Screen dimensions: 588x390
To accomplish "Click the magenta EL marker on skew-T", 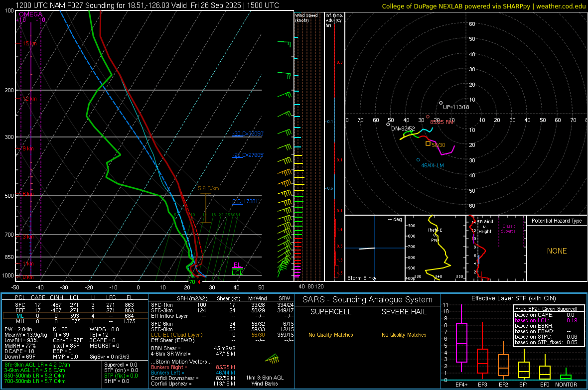I will 237,265.
